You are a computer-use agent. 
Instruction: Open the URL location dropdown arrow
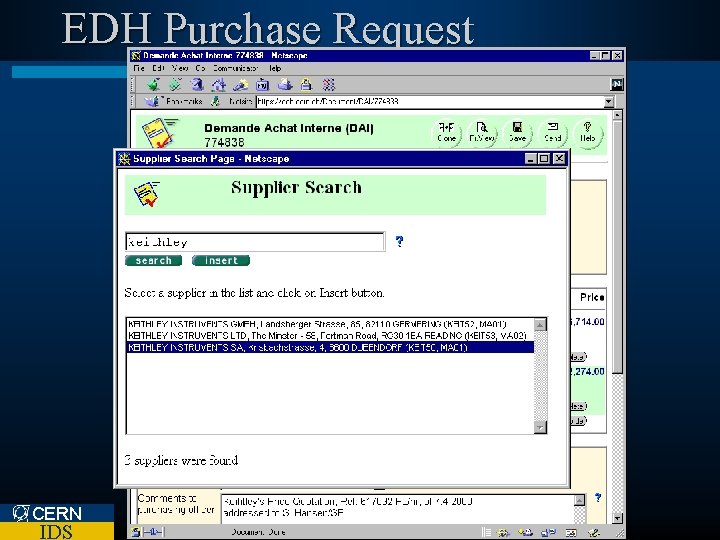click(x=609, y=101)
